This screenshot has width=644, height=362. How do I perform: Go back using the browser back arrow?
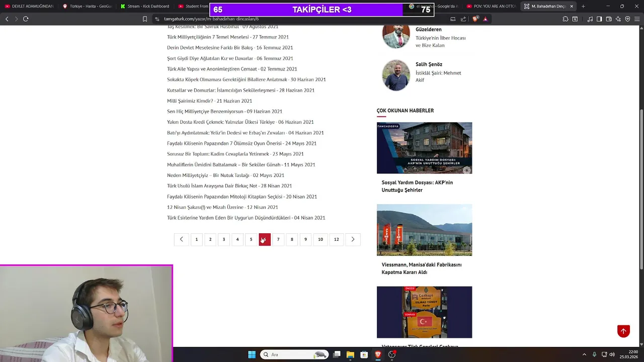[x=7, y=19]
